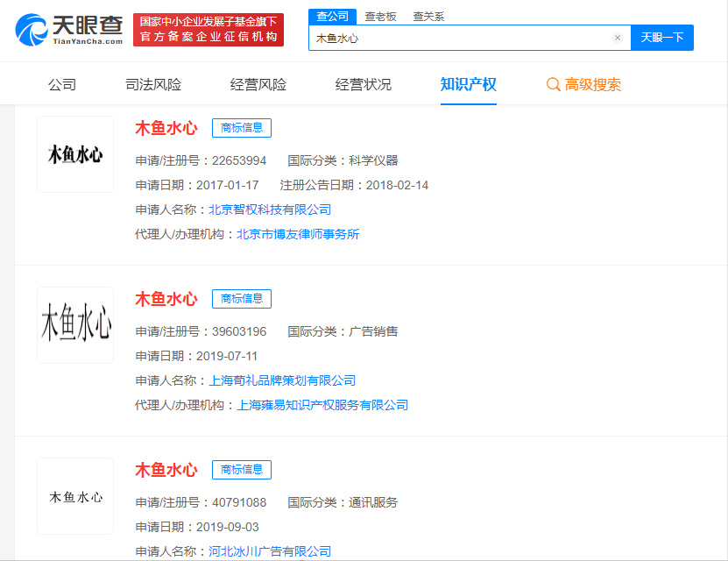Open the 知识产权 tab

(x=469, y=84)
